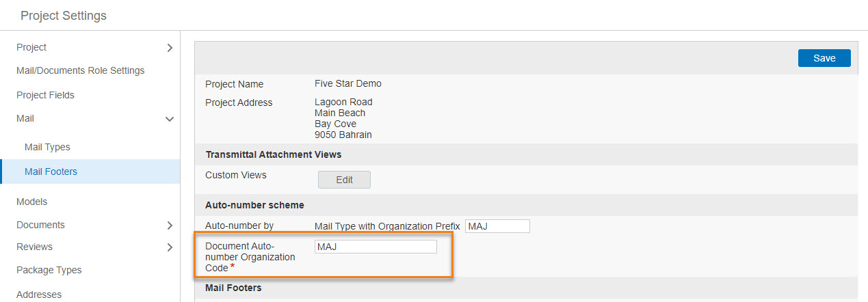Click the Save button

click(x=824, y=58)
